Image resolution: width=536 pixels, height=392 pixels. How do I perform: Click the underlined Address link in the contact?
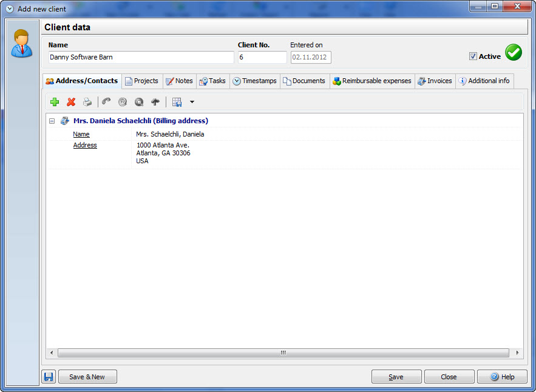(x=85, y=145)
